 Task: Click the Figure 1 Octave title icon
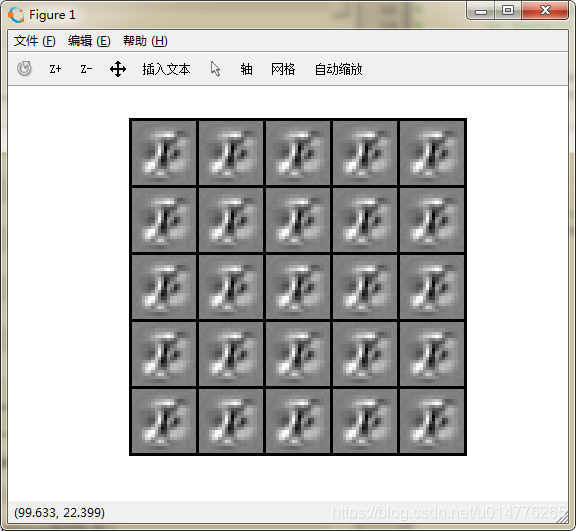(x=16, y=15)
